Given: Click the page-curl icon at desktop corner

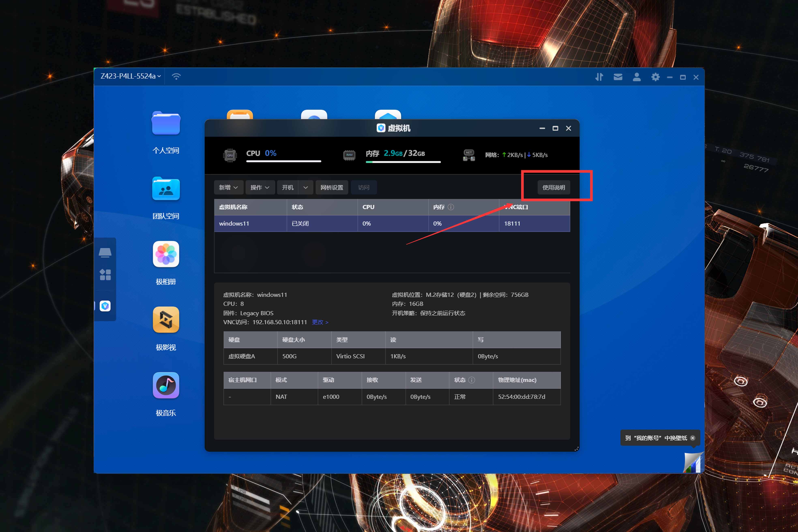Looking at the screenshot, I should pyautogui.click(x=693, y=462).
